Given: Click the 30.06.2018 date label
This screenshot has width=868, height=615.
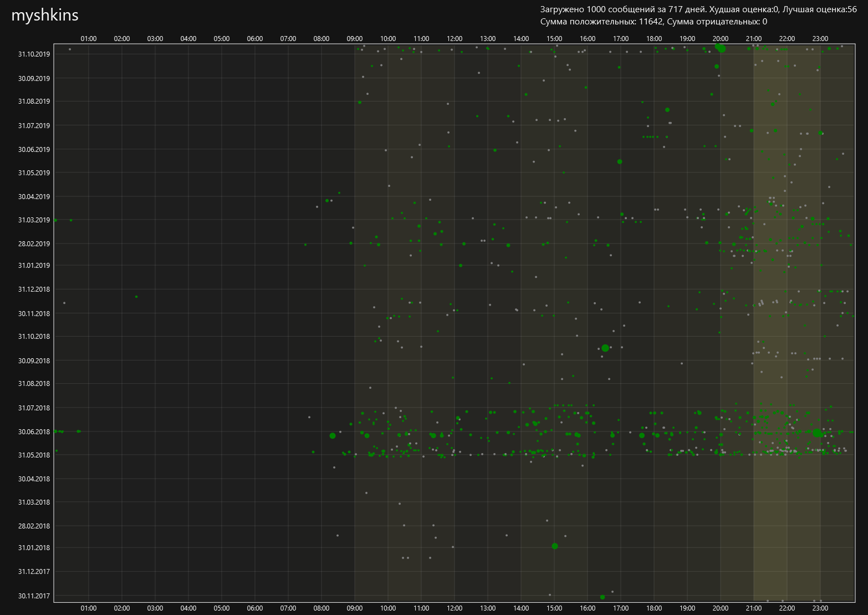Looking at the screenshot, I should pos(34,431).
